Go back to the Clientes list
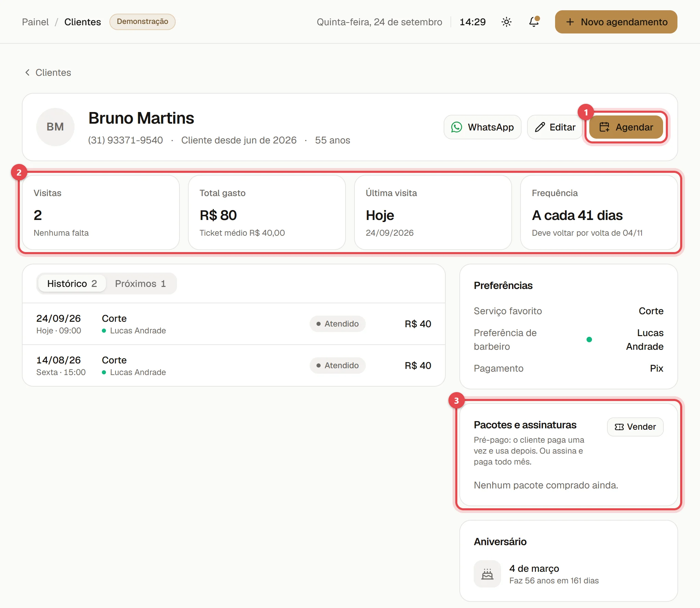Screen dimensions: 700x608 point(48,72)
